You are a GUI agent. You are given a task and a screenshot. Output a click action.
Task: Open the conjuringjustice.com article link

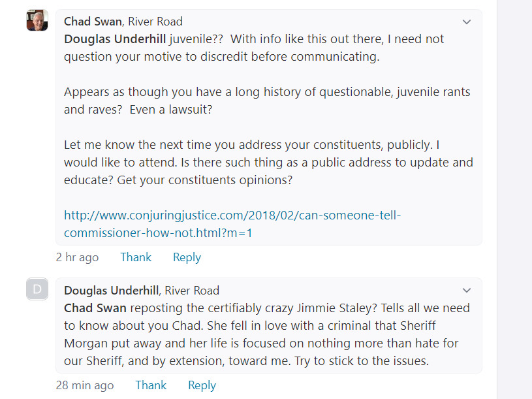(232, 223)
